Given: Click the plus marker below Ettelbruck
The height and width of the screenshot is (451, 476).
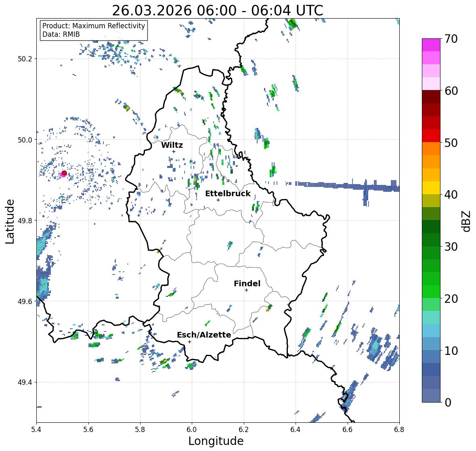Looking at the screenshot, I should point(218,200).
